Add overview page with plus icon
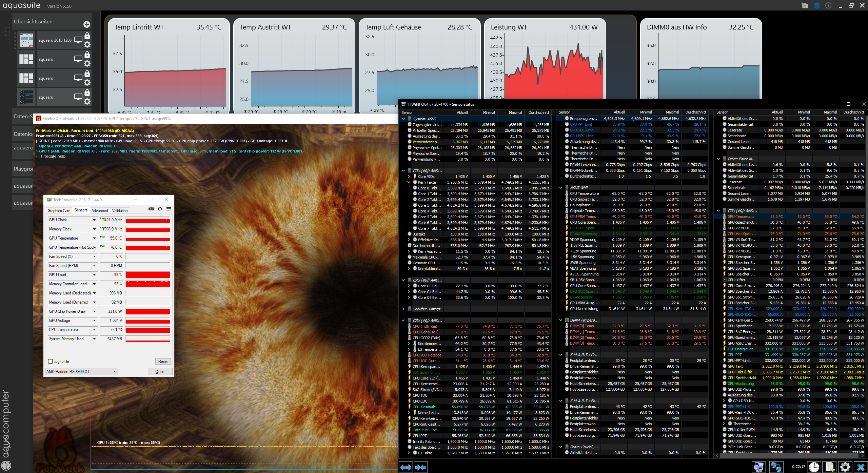 (86, 24)
